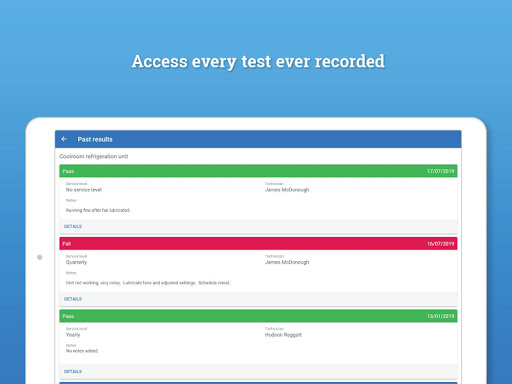Screen dimensions: 512x384
Task: Open DETAILS for the 17/07/2019 Pass result
Action: tap(73, 226)
